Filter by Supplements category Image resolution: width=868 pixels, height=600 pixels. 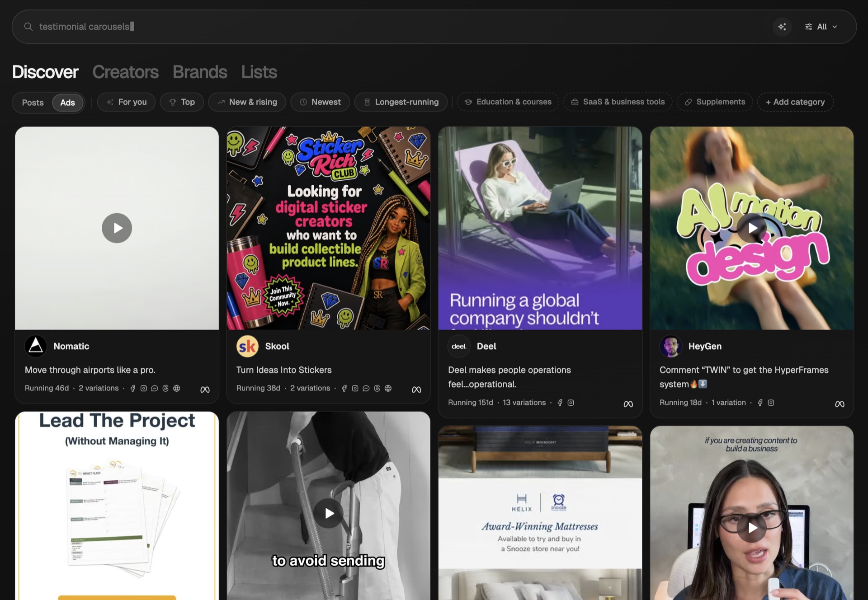point(715,102)
